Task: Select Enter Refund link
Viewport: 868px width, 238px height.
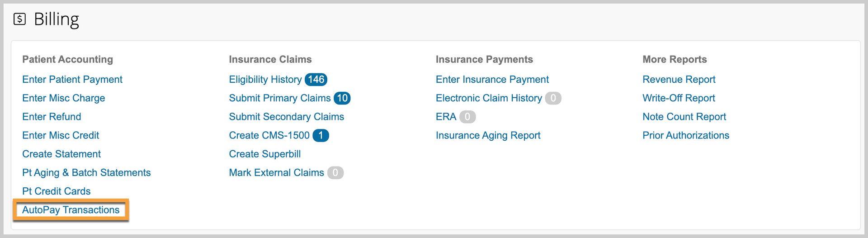Action: [52, 117]
